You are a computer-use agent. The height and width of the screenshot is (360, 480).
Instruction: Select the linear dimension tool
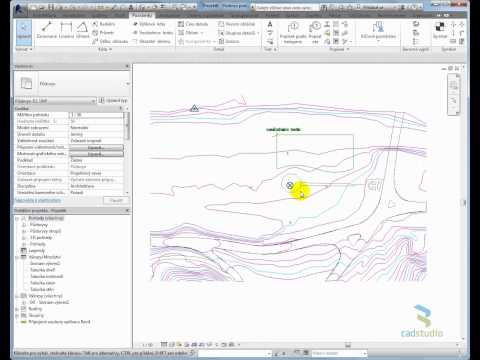66,29
